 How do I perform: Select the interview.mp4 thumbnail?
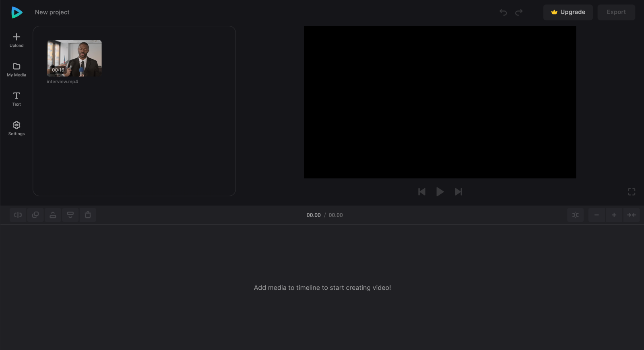pyautogui.click(x=74, y=58)
